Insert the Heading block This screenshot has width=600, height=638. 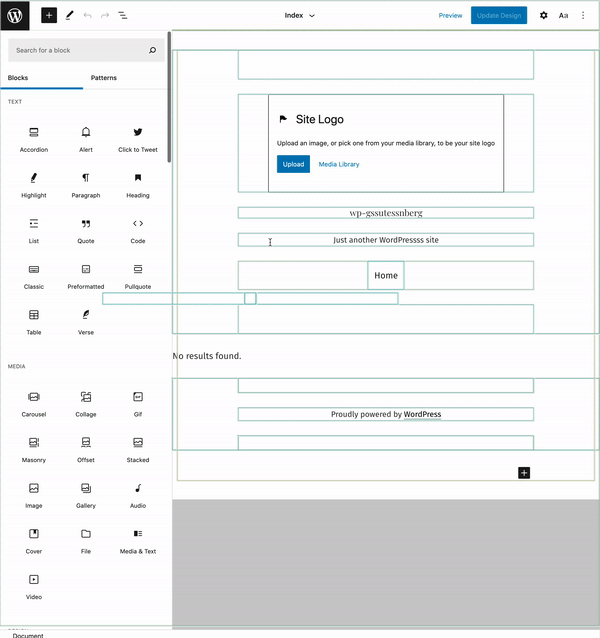click(x=138, y=185)
